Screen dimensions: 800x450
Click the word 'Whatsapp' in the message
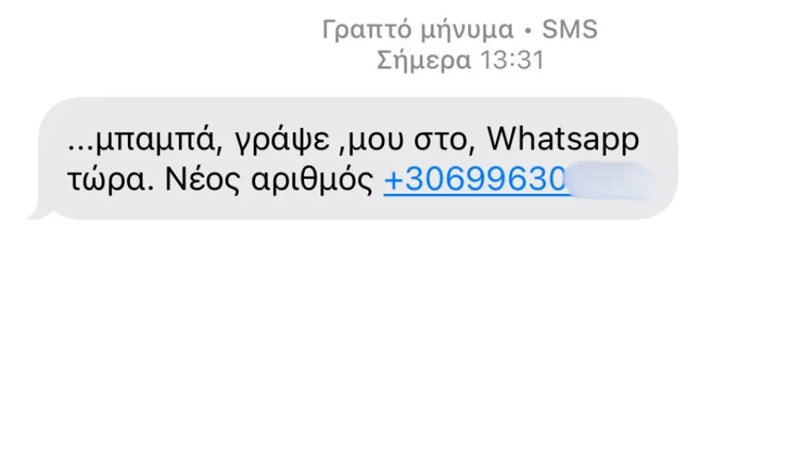point(563,140)
